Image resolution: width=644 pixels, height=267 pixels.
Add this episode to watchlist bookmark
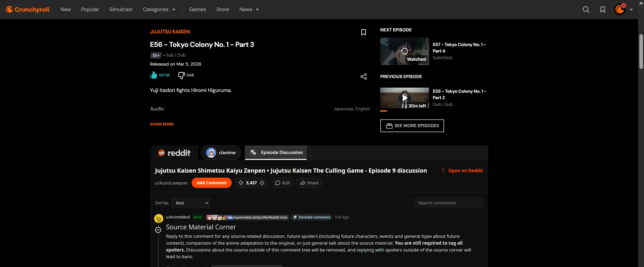pyautogui.click(x=364, y=32)
